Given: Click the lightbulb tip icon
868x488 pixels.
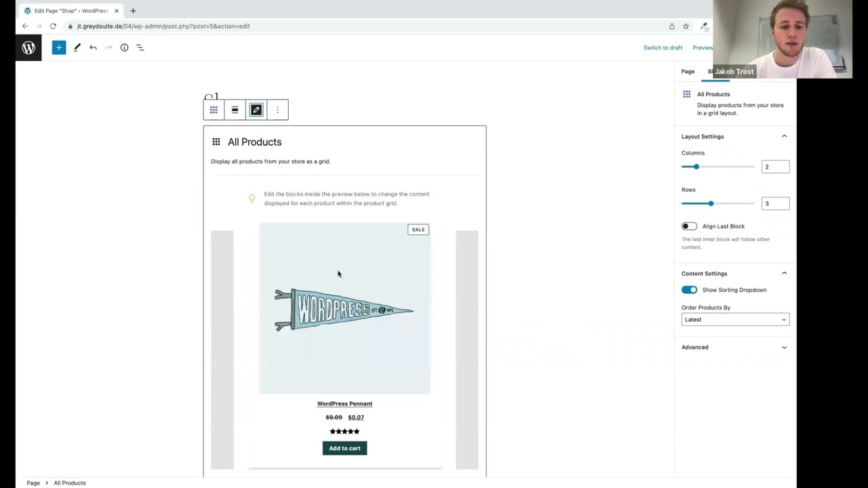Looking at the screenshot, I should (252, 199).
